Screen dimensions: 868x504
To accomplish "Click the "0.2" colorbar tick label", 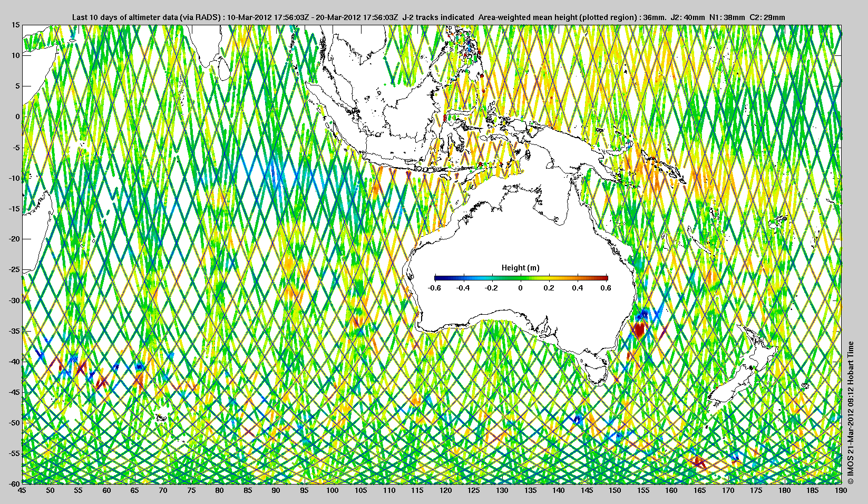I will (x=550, y=288).
